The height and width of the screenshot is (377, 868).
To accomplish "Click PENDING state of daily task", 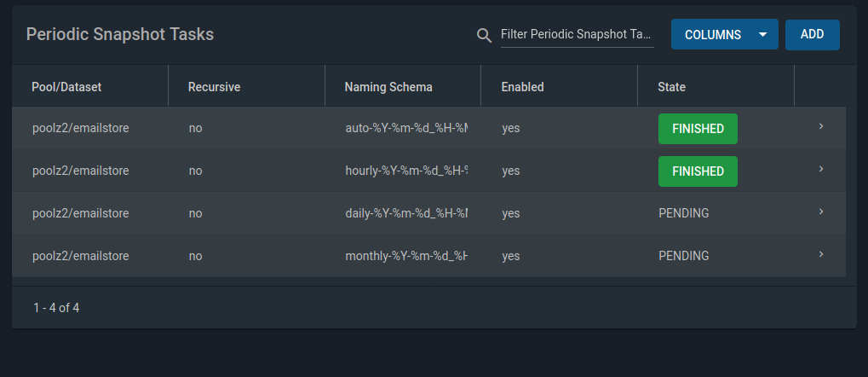I will click(x=684, y=213).
